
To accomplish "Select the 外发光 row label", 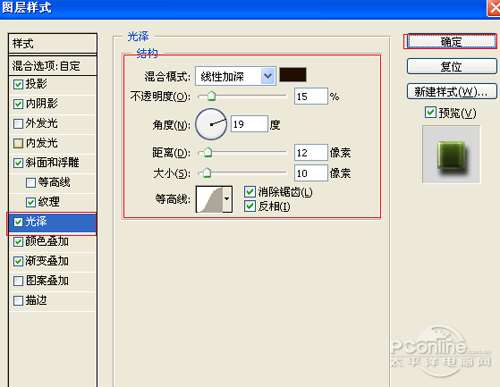I will click(42, 123).
